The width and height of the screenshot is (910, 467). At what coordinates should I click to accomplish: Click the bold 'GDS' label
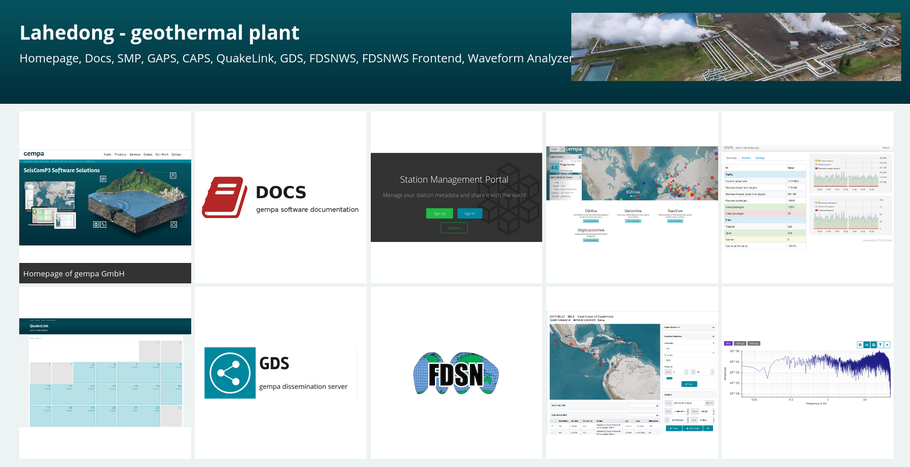pyautogui.click(x=274, y=364)
